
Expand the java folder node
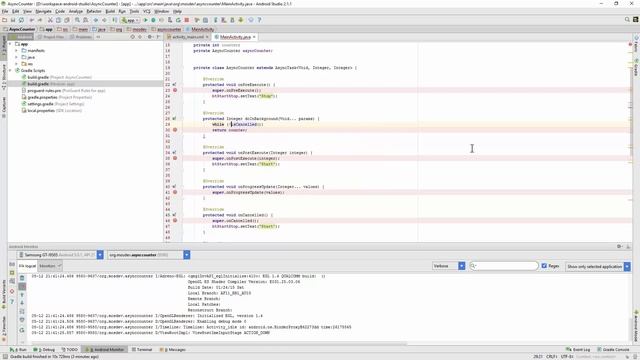pos(16,57)
